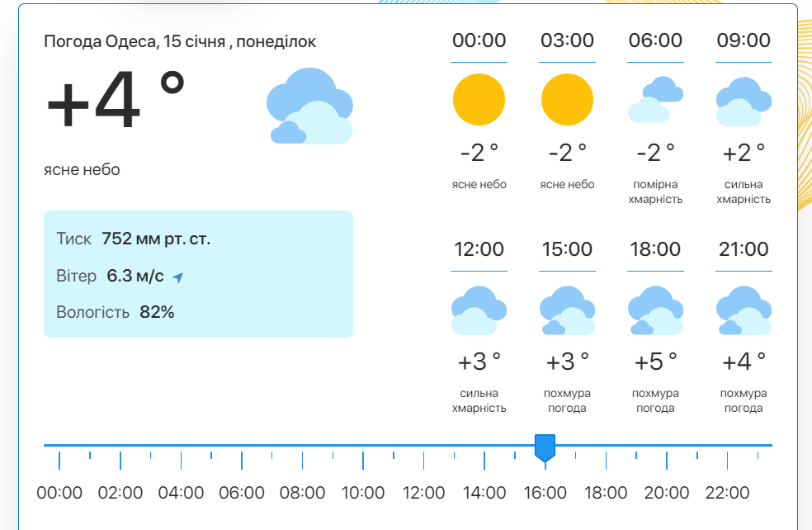The height and width of the screenshot is (530, 812).
Task: Click the cloud icon for 06:00
Action: point(655,99)
